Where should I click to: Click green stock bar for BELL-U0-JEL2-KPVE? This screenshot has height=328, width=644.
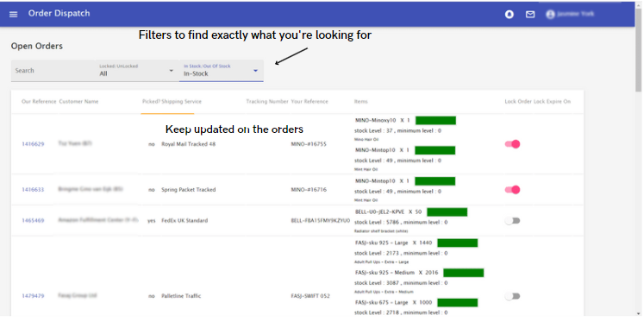click(447, 212)
